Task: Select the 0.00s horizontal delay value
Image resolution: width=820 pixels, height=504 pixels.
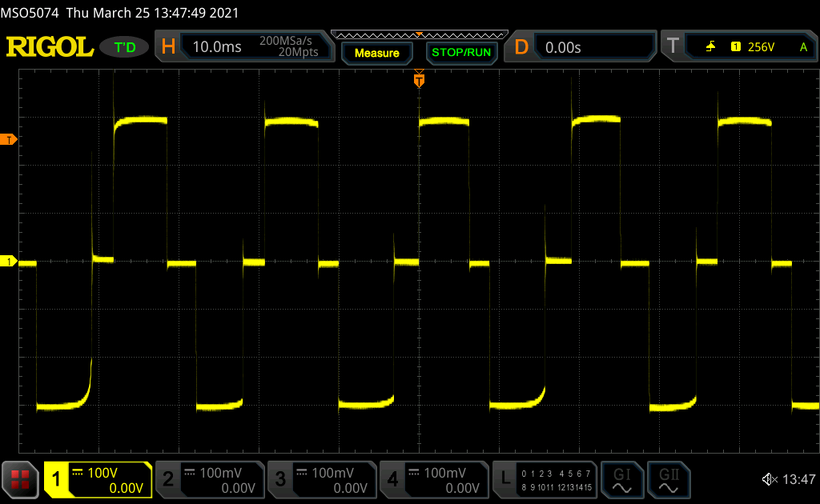Action: (563, 47)
